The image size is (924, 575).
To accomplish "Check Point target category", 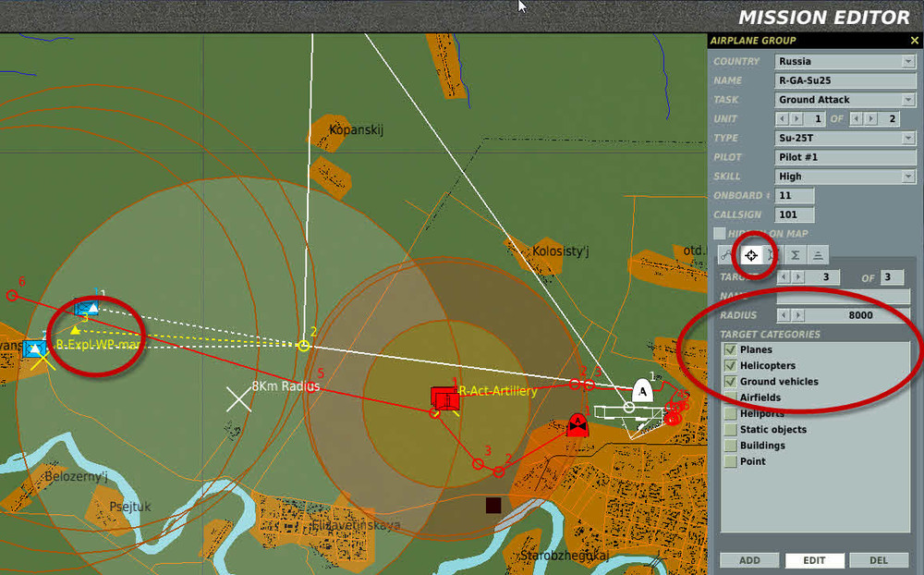I will [x=731, y=461].
